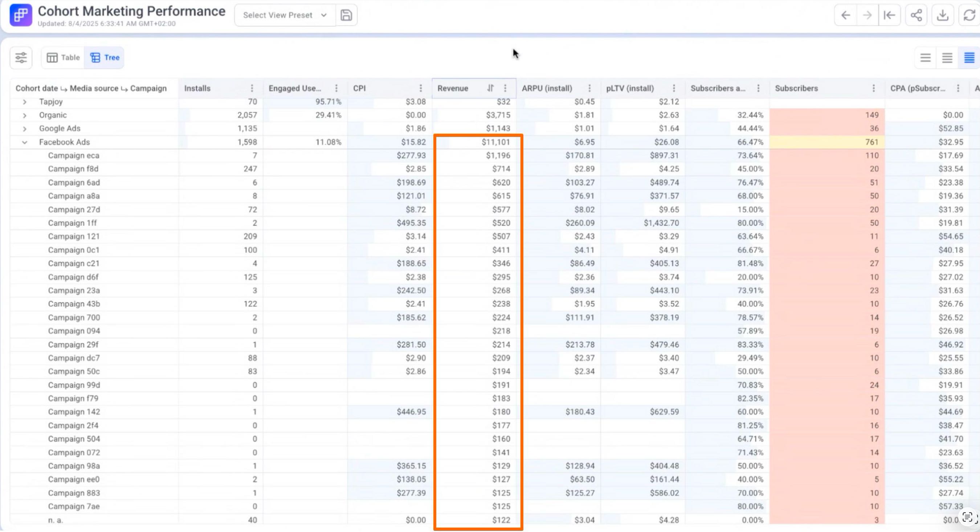Expand the Organic media source row
Screen dimensions: 980x532
pos(24,115)
